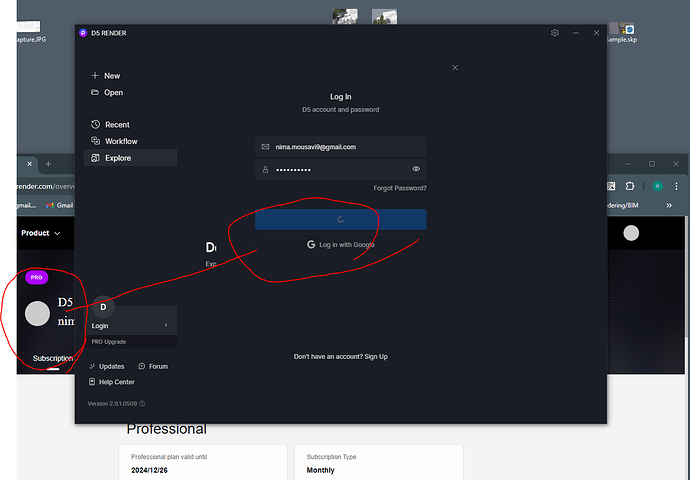Viewport: 690px width, 480px height.
Task: Open the Forum link
Action: tap(153, 366)
